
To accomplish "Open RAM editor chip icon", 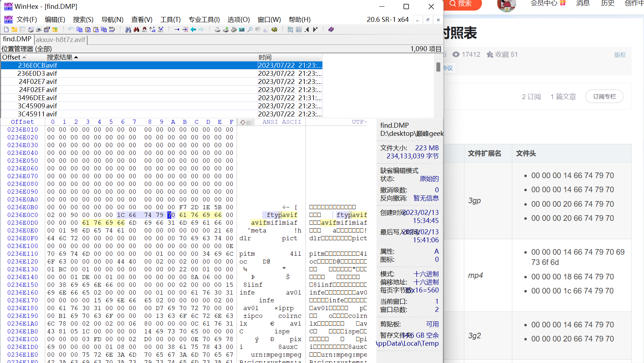I will [234, 30].
